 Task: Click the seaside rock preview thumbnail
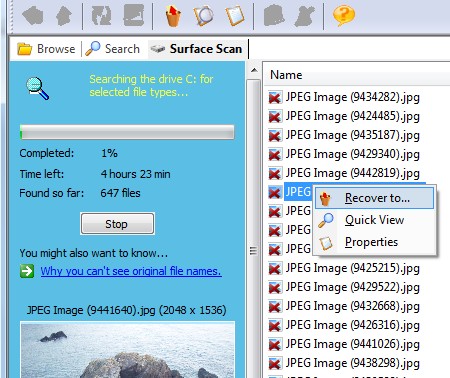click(128, 350)
